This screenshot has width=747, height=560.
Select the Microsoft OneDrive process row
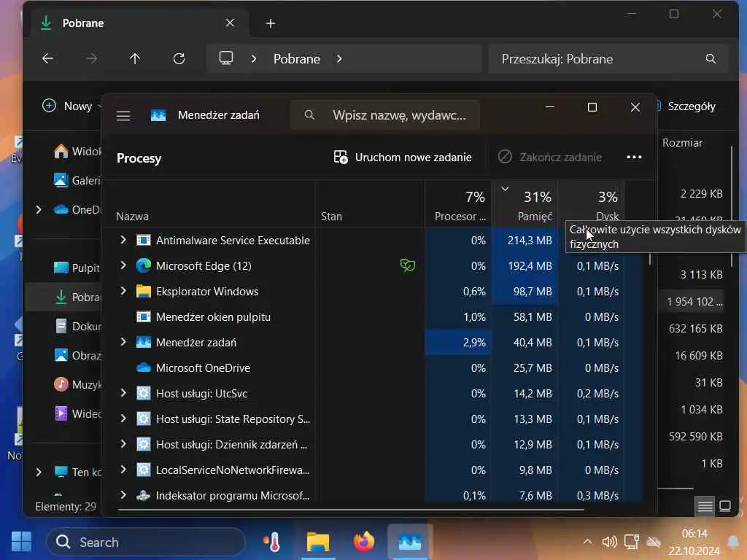(x=371, y=367)
